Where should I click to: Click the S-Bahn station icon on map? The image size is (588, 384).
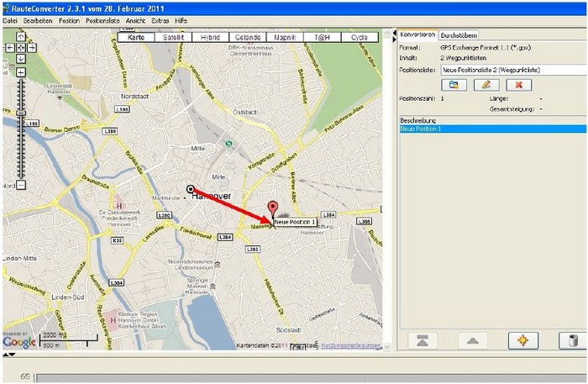click(x=228, y=143)
